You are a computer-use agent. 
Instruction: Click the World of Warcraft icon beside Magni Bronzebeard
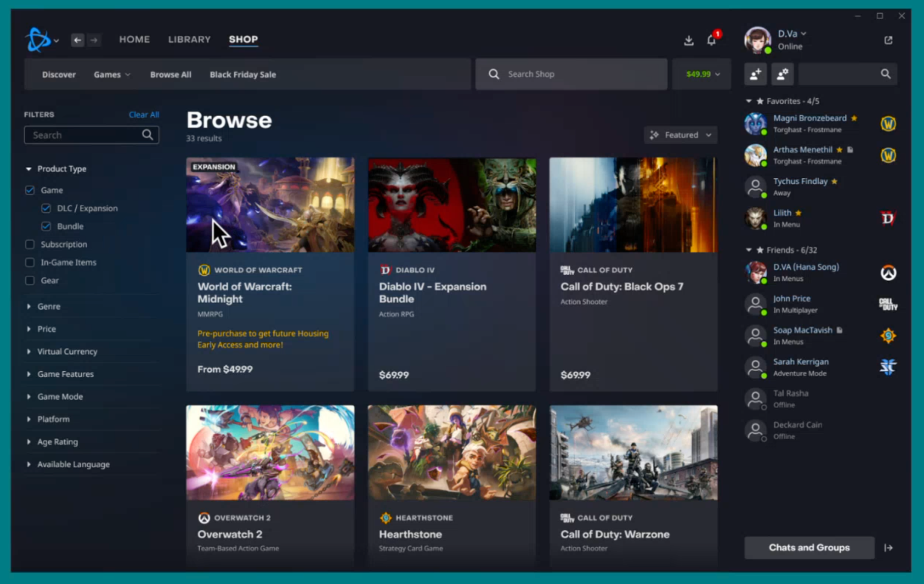(x=888, y=124)
